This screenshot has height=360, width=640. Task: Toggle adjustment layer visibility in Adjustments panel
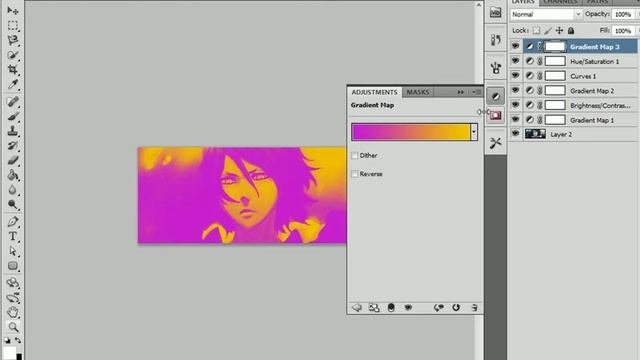tap(408, 307)
